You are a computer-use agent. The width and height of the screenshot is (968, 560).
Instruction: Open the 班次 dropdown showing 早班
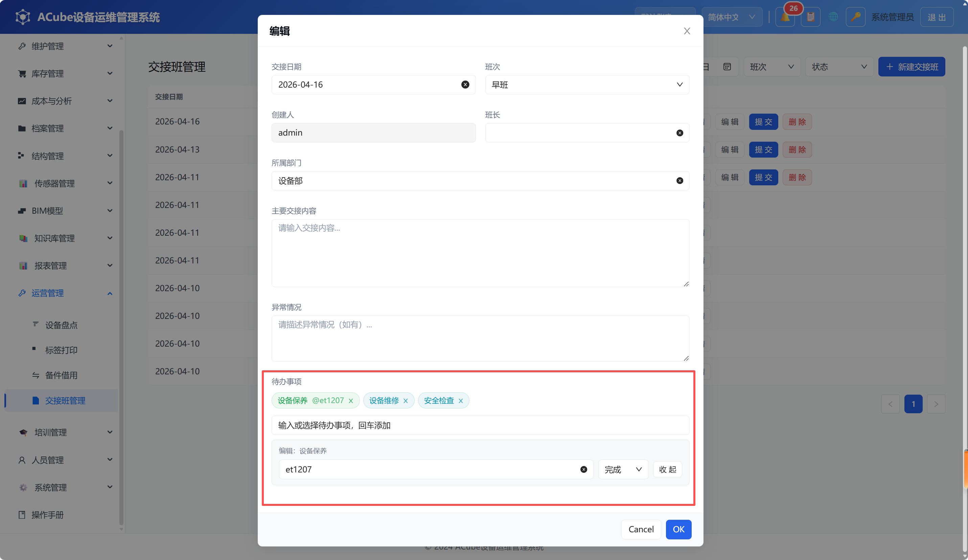coord(587,85)
